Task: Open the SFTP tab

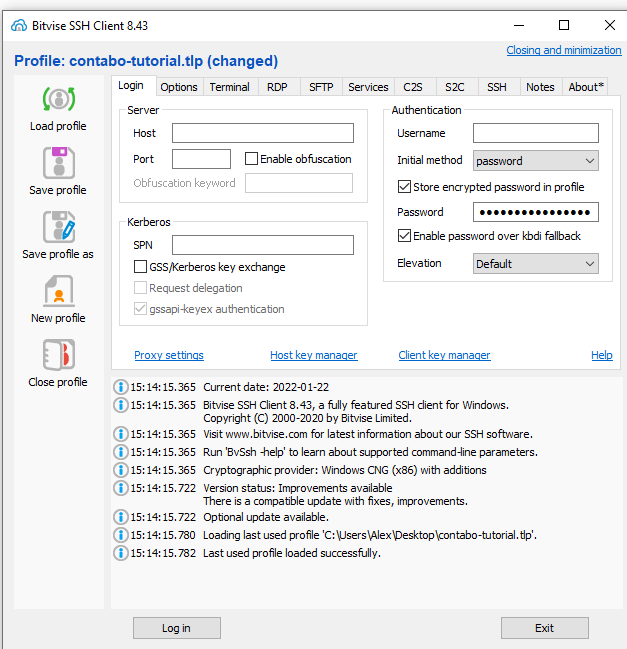Action: pyautogui.click(x=321, y=87)
